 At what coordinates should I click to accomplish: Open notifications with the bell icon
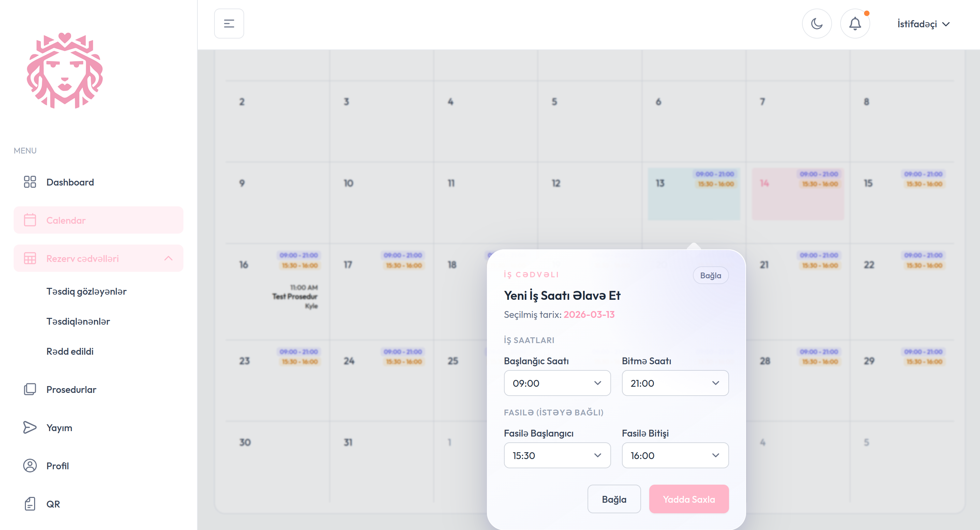[855, 24]
